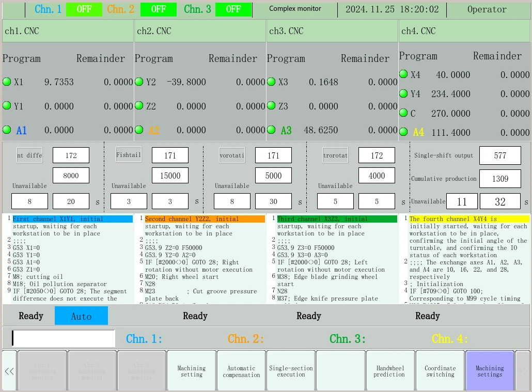Click the command input box beside Chn. 1:
Viewport: 532px width, 392px height.
64,338
